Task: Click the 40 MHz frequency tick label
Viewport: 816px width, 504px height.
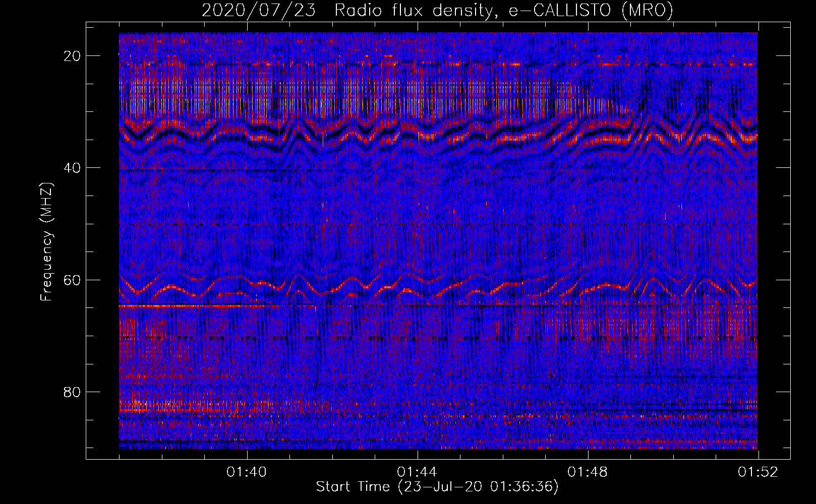Action: [72, 168]
